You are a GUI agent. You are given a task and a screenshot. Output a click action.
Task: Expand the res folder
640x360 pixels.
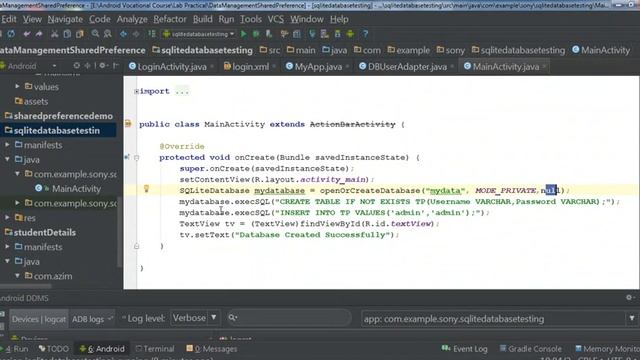point(7,218)
